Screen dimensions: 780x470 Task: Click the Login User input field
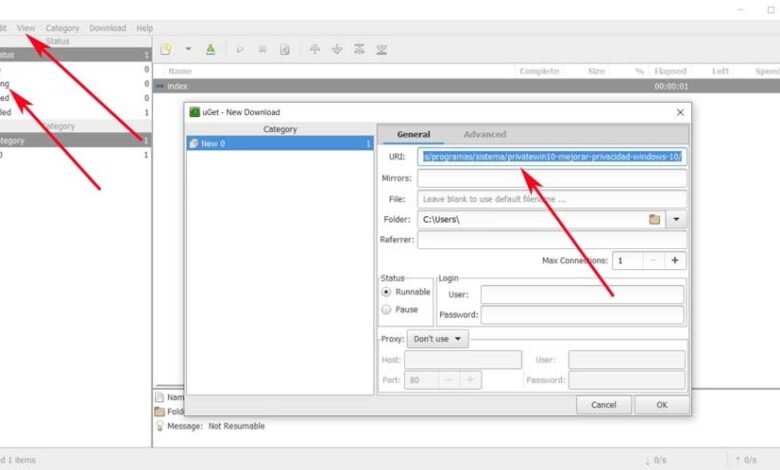point(582,294)
